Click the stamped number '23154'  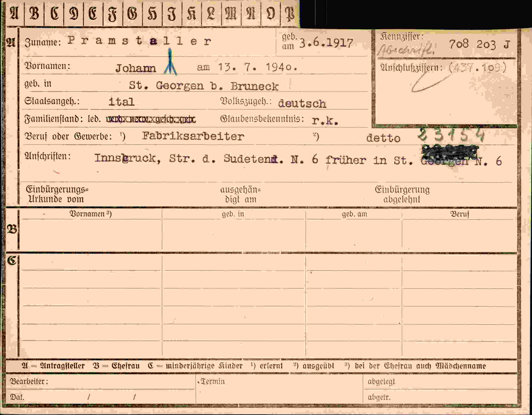pyautogui.click(x=451, y=136)
